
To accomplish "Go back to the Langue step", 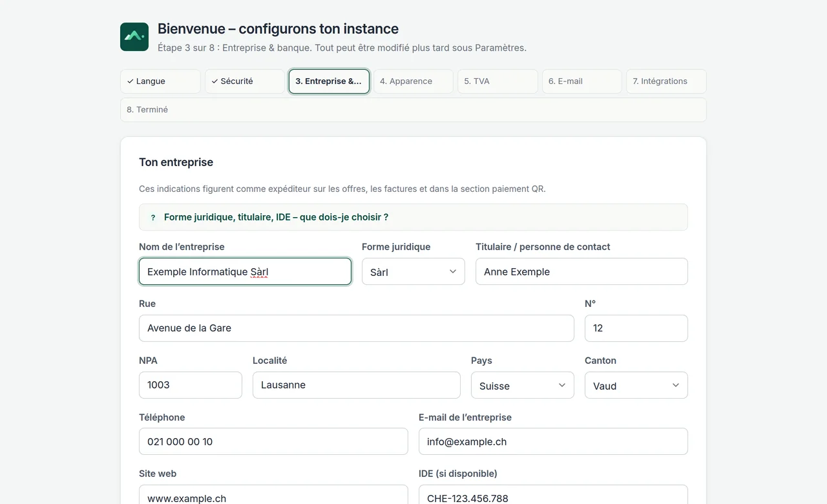I will coord(160,81).
